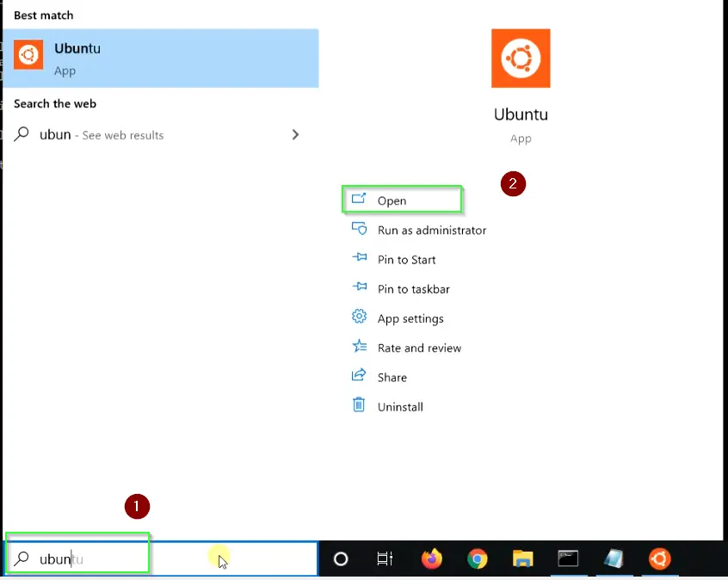Click the gear icon for App settings
The image size is (728, 580).
pyautogui.click(x=359, y=316)
